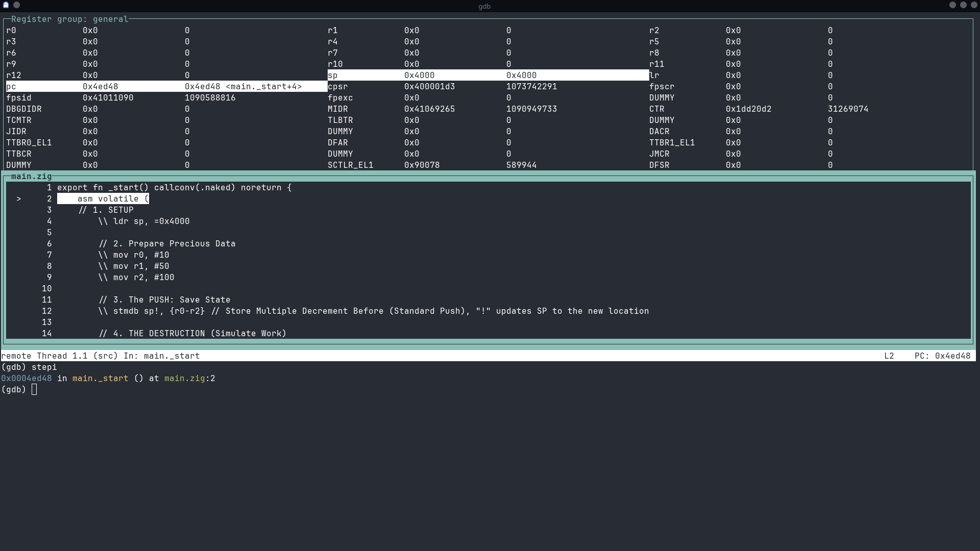Click the main.zig:2 location link
The height and width of the screenshot is (551, 980).
click(189, 378)
